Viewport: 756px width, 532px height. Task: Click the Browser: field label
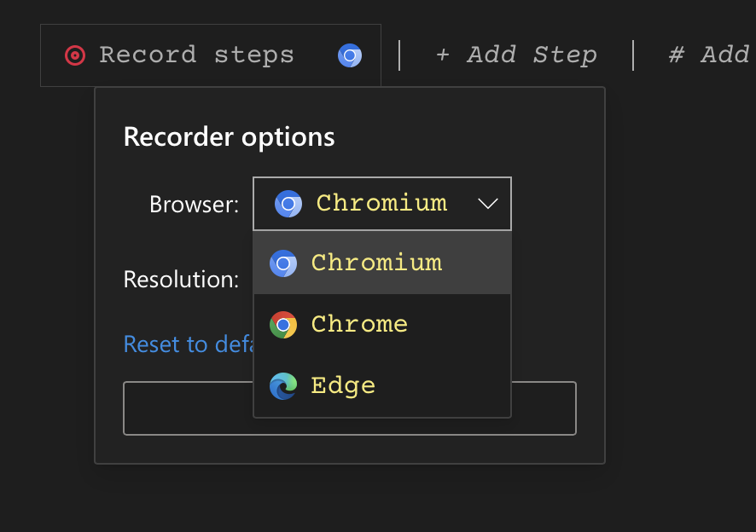(x=194, y=205)
